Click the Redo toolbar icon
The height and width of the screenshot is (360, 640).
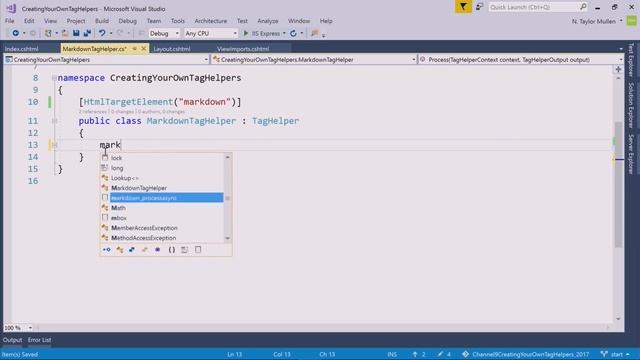pyautogui.click(x=120, y=33)
